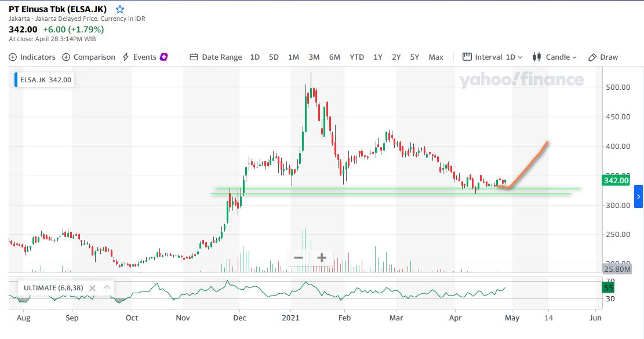
Task: Click the 2021 label on the time axis
Action: [291, 318]
